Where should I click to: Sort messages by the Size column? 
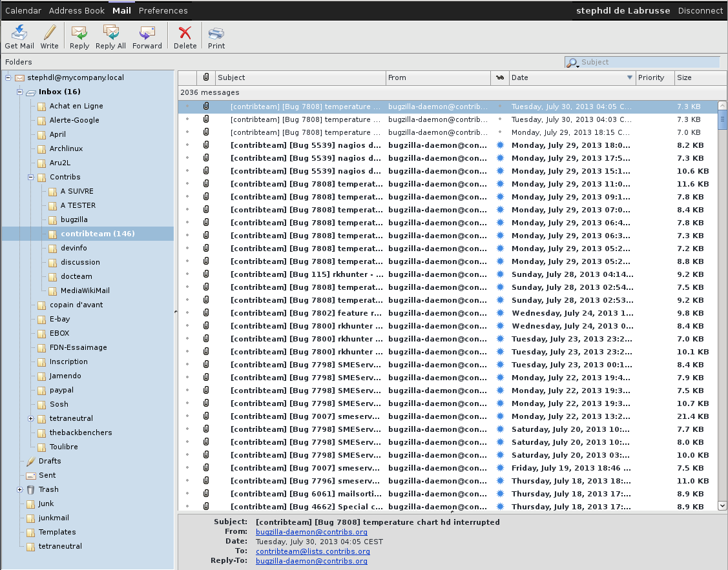[x=700, y=77]
